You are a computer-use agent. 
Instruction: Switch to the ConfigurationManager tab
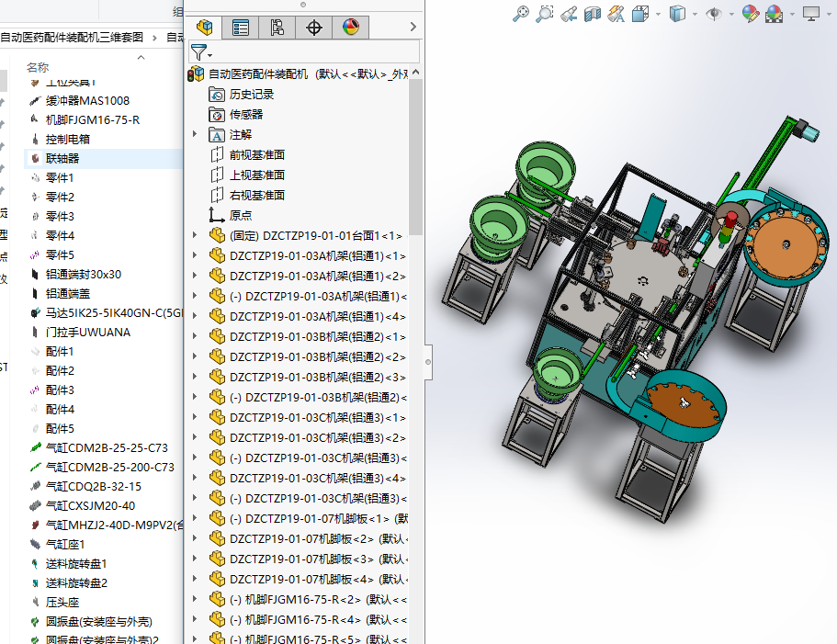pyautogui.click(x=277, y=28)
